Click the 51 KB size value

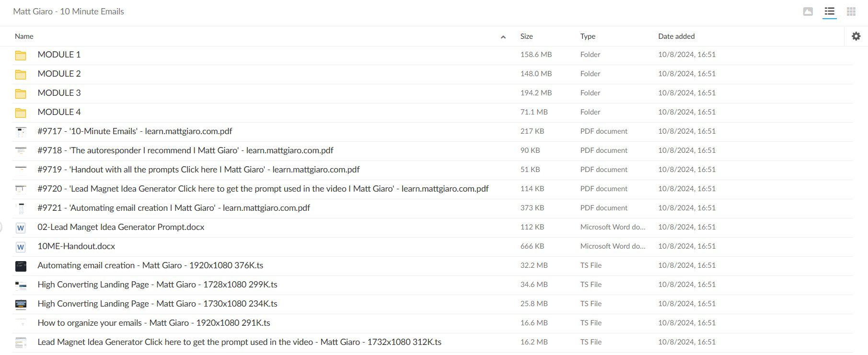pos(530,170)
